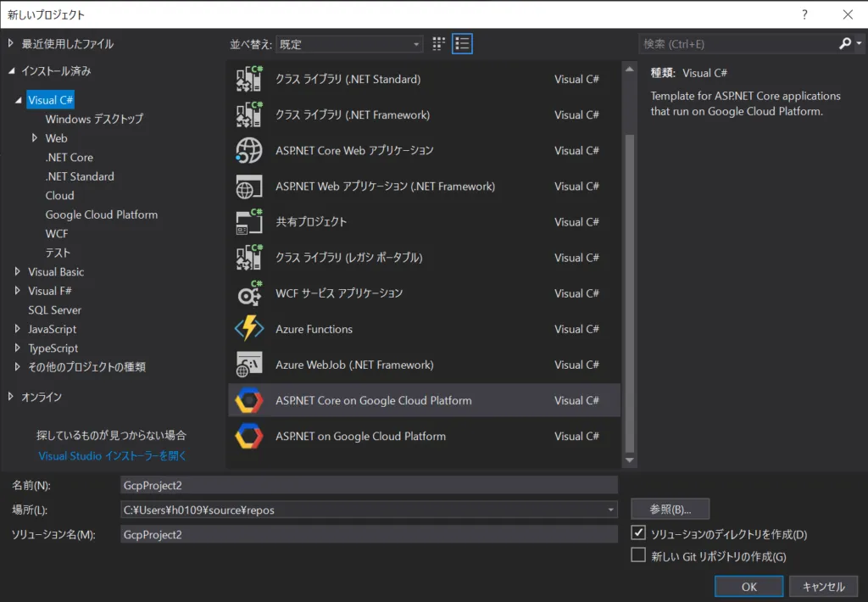Select Azure WebJob (.NET Framework) name
The height and width of the screenshot is (602, 868).
tap(355, 365)
